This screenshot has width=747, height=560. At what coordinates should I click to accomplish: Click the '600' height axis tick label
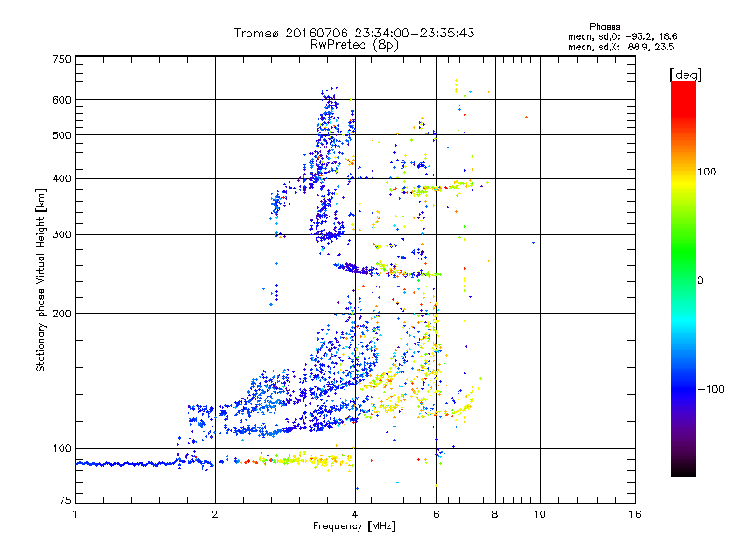click(x=62, y=100)
